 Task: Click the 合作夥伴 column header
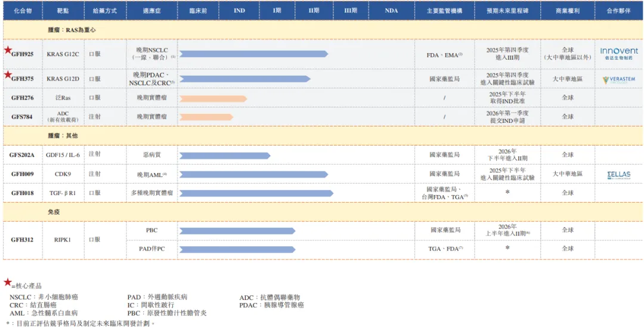[x=618, y=11]
